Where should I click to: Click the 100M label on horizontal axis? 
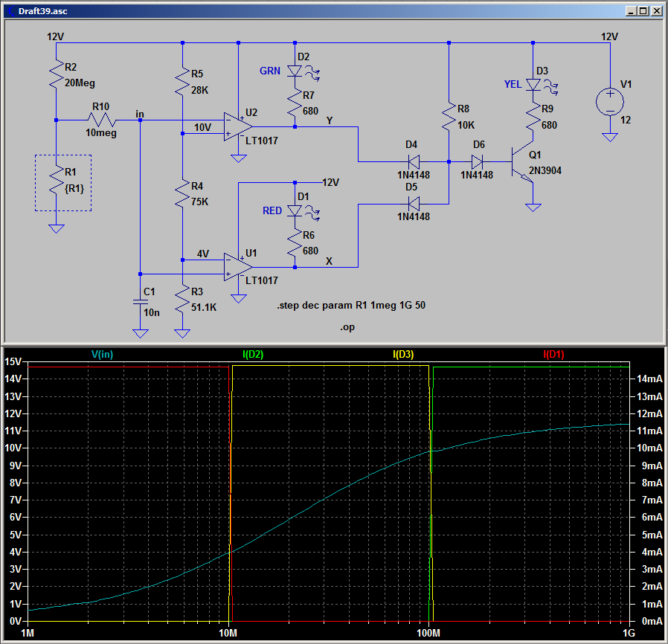click(x=428, y=634)
